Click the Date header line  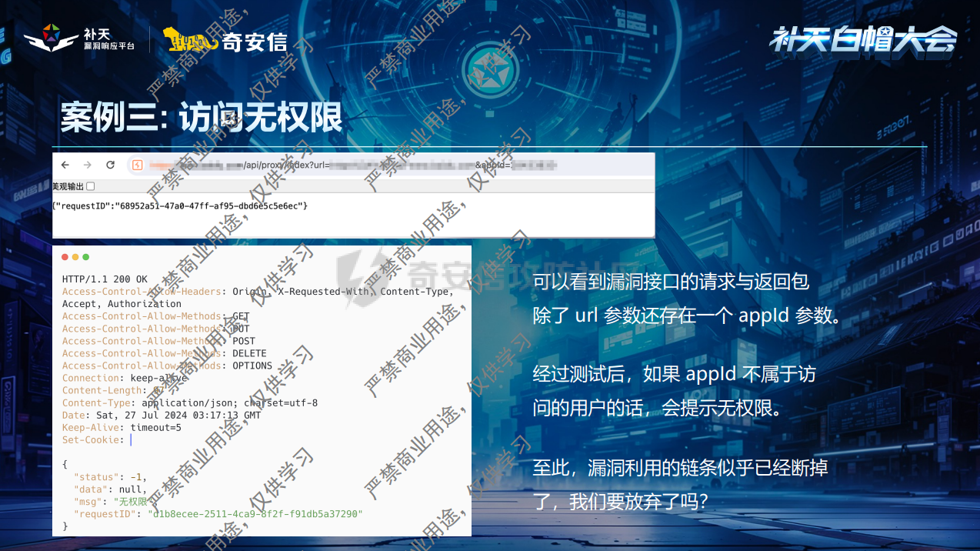click(162, 415)
